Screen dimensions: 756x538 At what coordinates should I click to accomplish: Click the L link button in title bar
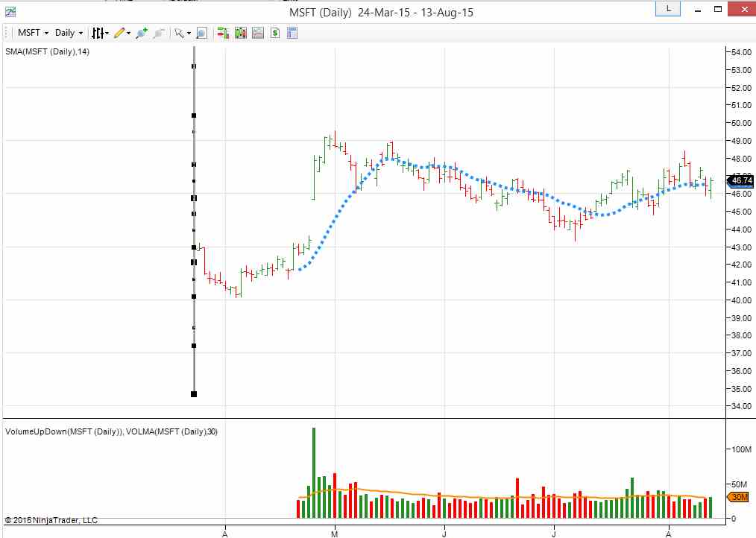tap(668, 9)
